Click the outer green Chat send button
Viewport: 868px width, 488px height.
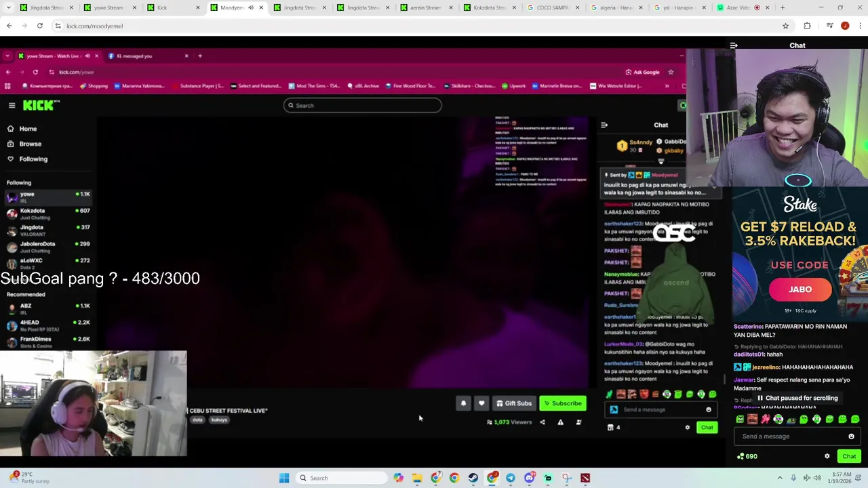pos(849,456)
